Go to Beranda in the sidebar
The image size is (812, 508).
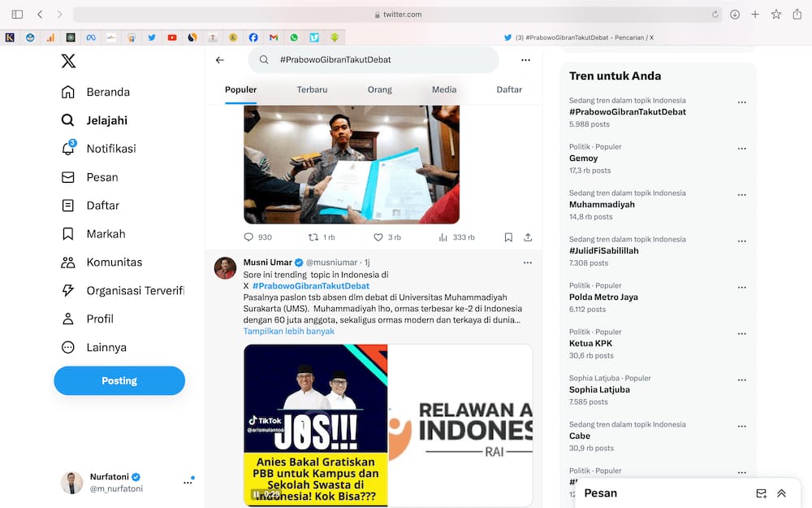96,93
